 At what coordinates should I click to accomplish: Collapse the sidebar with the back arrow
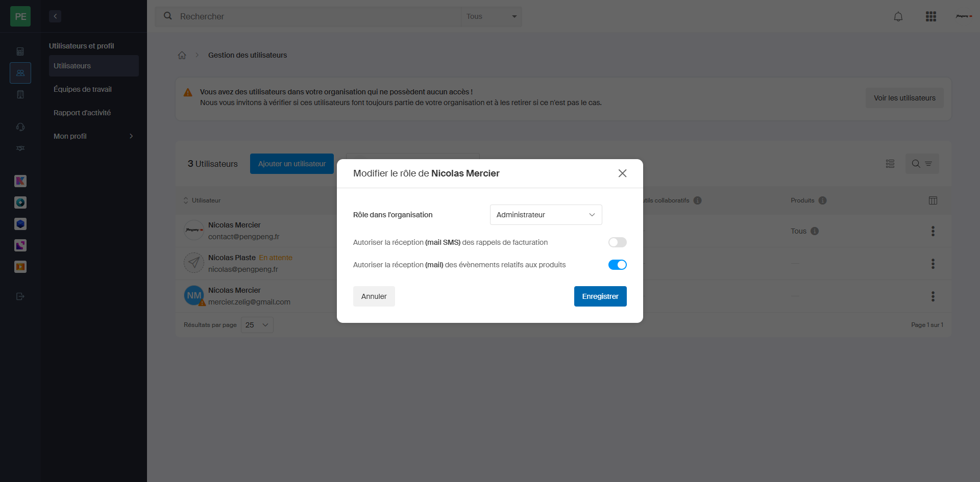(55, 16)
